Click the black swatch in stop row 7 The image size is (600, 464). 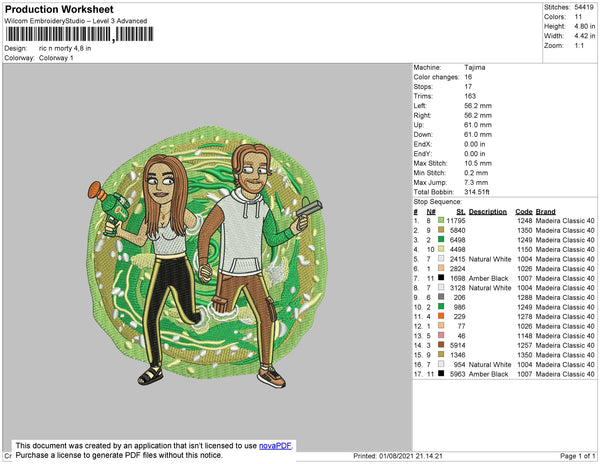tap(441, 278)
